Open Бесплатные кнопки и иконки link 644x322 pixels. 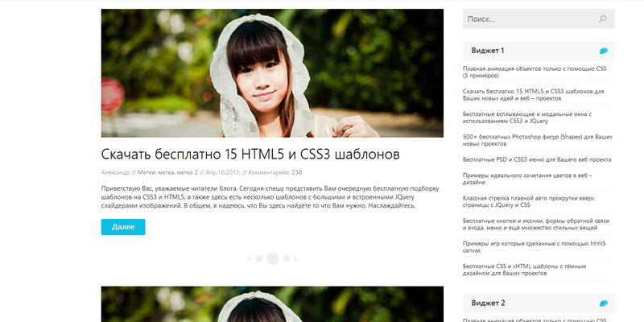[536, 224]
